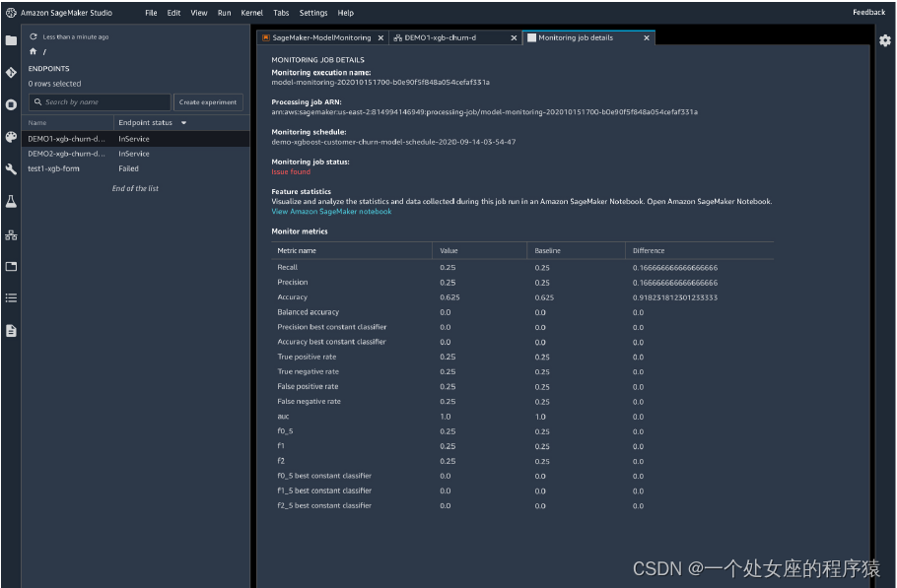This screenshot has height=588, width=897.
Task: Open the Edit menu
Action: point(173,13)
